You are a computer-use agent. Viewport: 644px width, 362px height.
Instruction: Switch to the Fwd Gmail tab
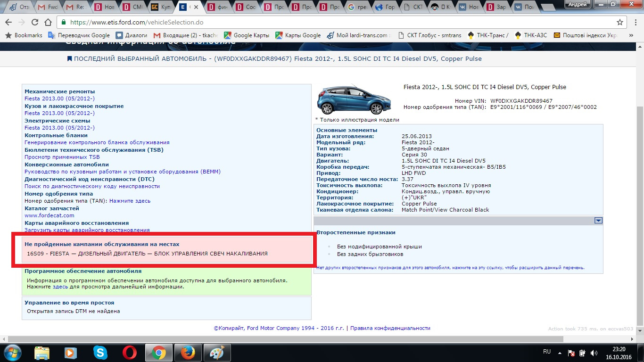pos(48,7)
